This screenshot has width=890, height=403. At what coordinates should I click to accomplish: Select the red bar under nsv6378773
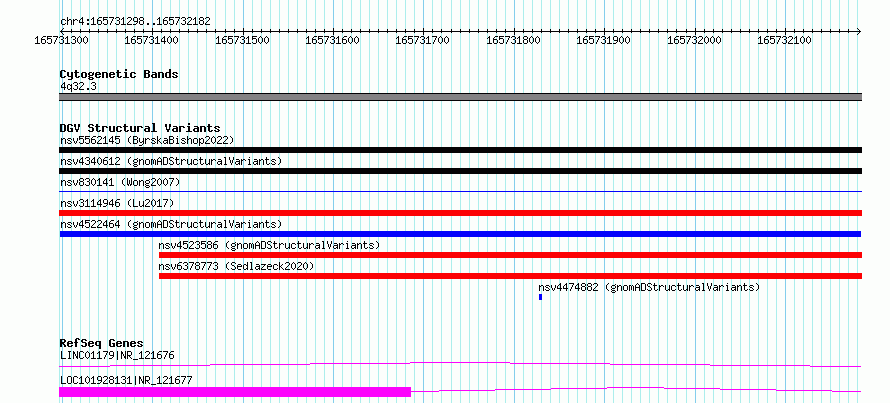510,276
